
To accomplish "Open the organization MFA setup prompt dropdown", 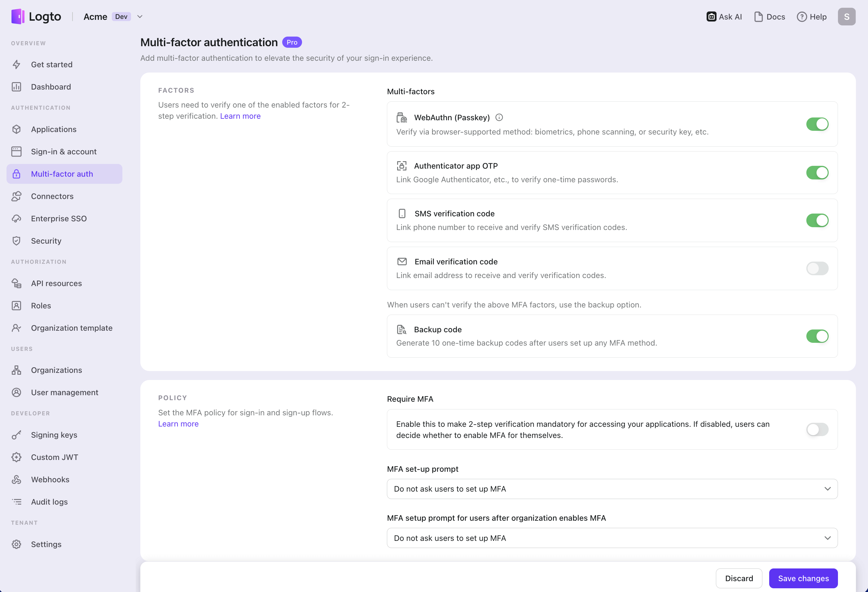I will pyautogui.click(x=612, y=538).
